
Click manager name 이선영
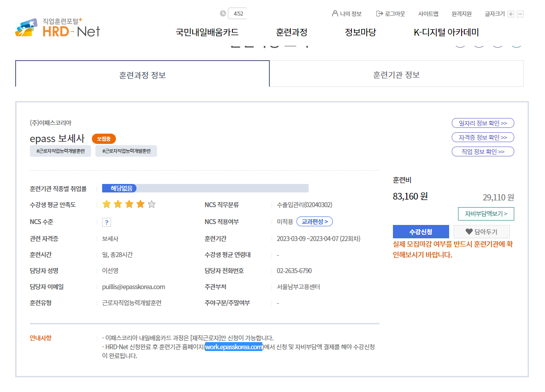click(110, 271)
